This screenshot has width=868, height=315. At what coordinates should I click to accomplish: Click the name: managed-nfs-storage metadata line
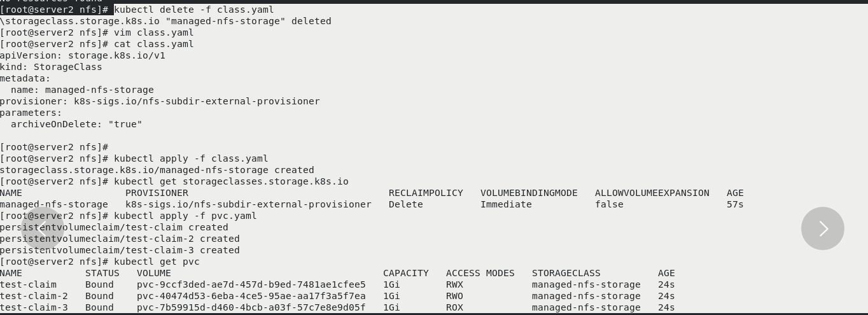[82, 90]
